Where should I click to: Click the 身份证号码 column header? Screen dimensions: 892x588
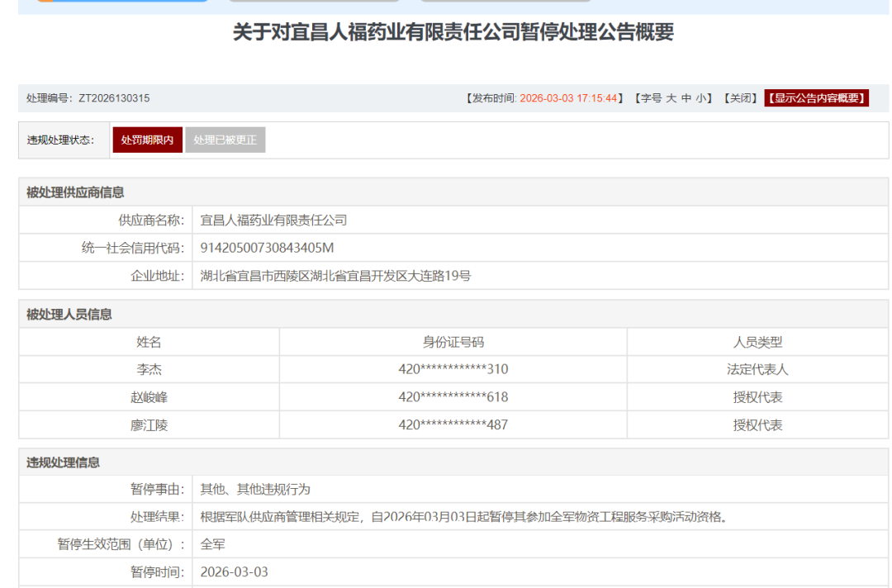click(x=453, y=342)
